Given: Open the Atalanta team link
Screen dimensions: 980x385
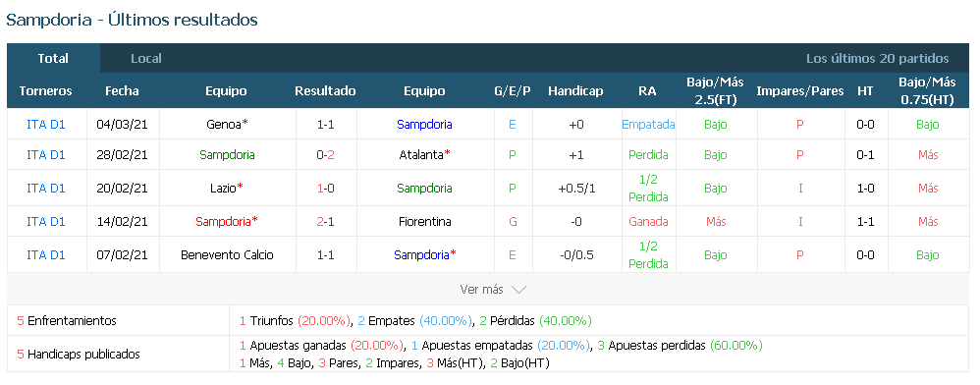Looking at the screenshot, I should pos(421,155).
